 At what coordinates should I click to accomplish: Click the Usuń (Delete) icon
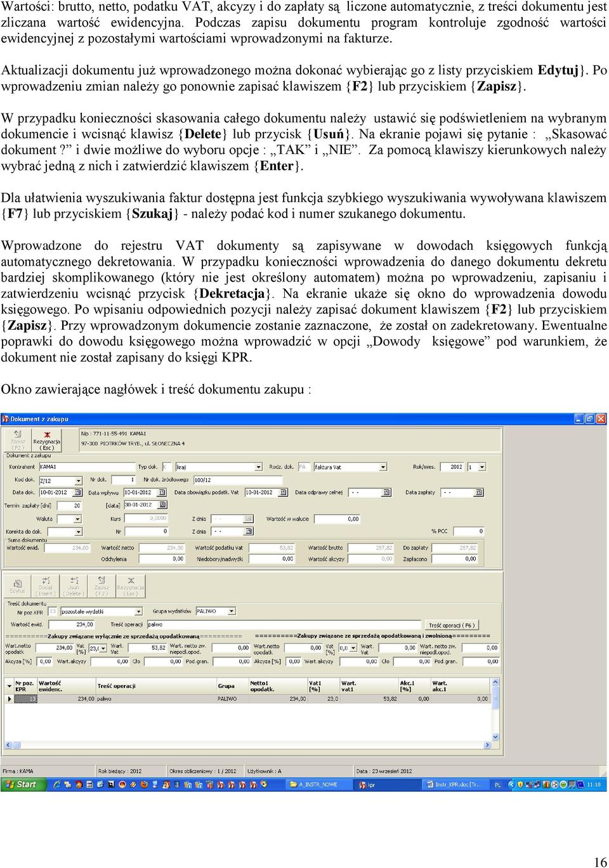coord(74,586)
